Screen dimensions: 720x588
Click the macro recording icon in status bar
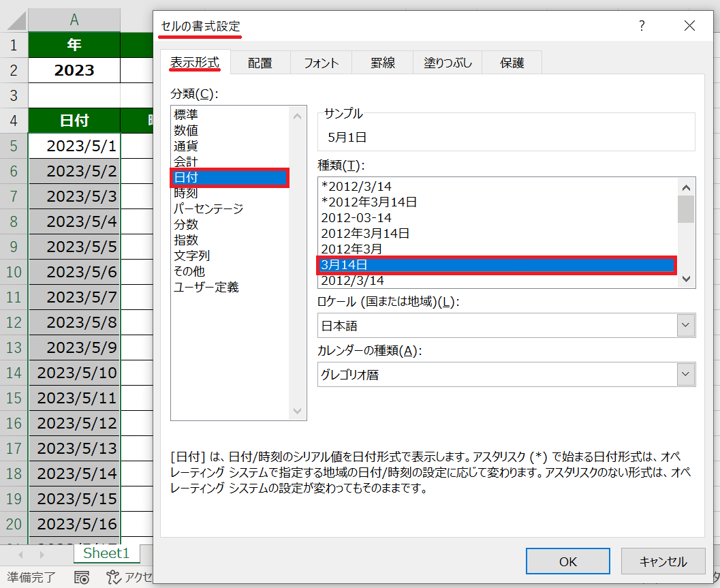pyautogui.click(x=82, y=578)
